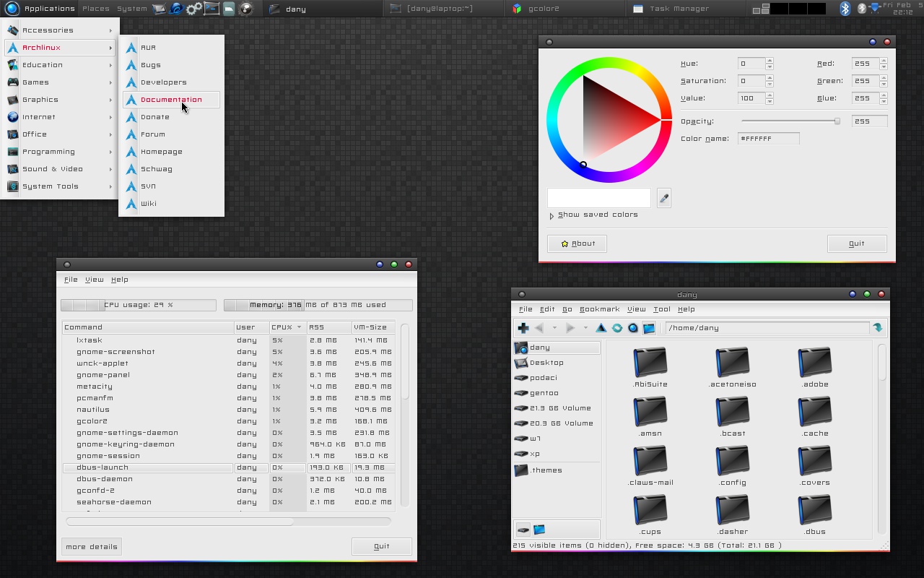Sort by the Command column header
924x578 pixels.
click(148, 327)
